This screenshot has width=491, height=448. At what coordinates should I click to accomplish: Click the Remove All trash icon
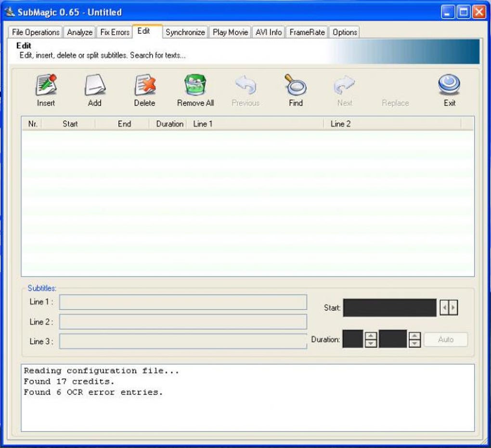click(x=195, y=85)
